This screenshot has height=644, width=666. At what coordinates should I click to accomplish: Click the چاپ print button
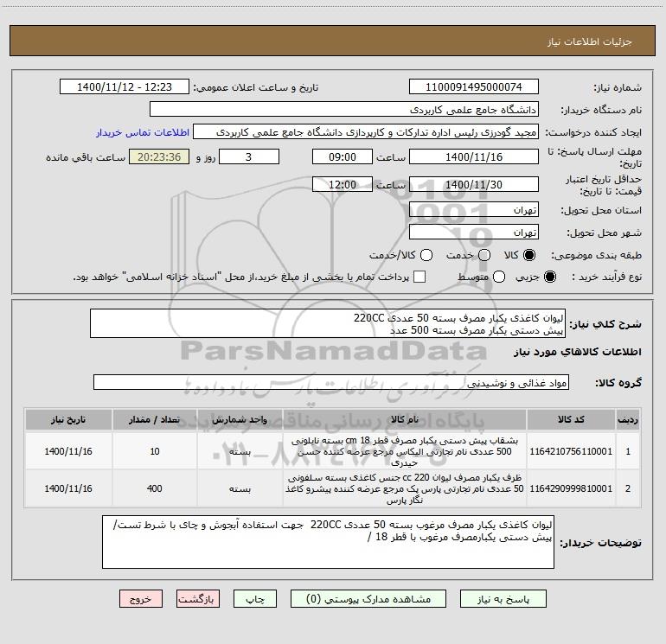(255, 598)
